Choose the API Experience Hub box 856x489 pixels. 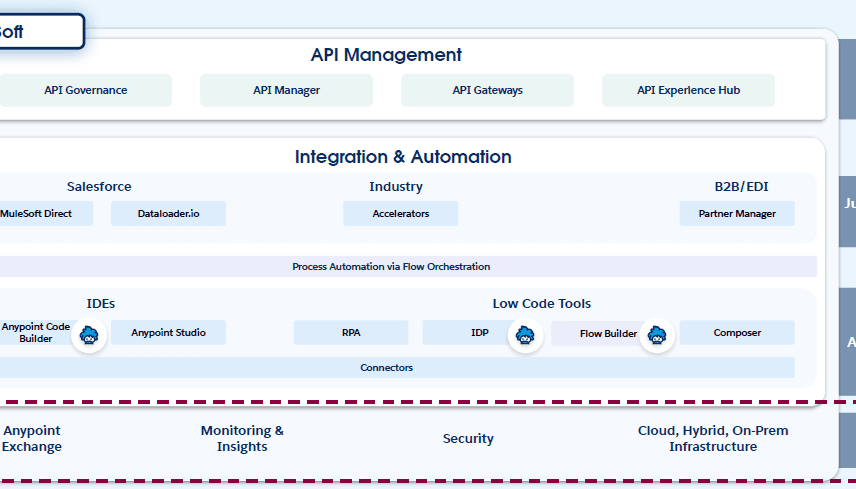[688, 90]
